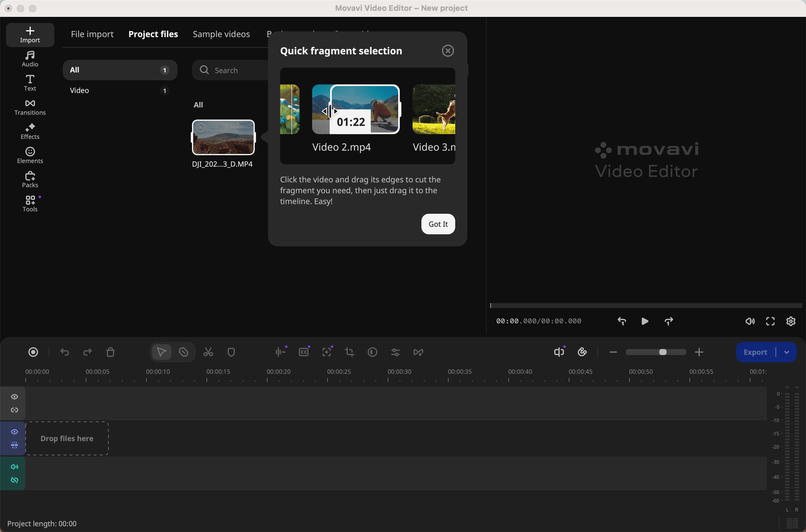The height and width of the screenshot is (532, 806).
Task: Open the Tools panel
Action: point(30,204)
